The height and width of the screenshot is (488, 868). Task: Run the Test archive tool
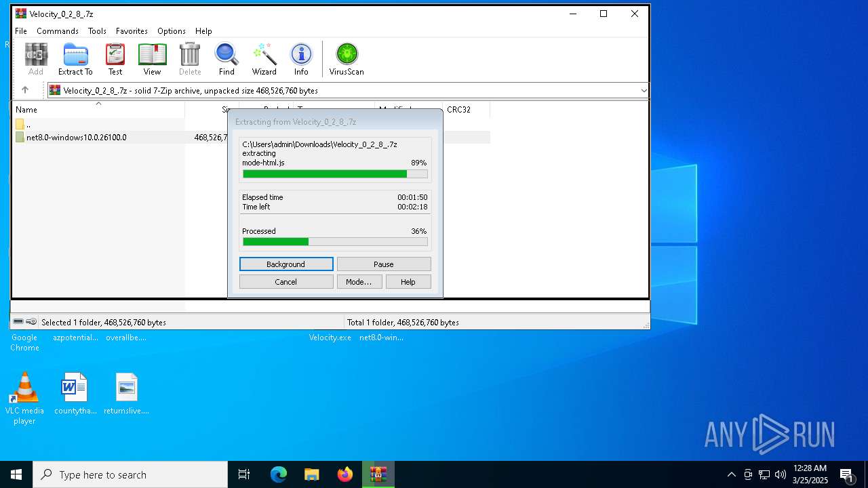[115, 60]
